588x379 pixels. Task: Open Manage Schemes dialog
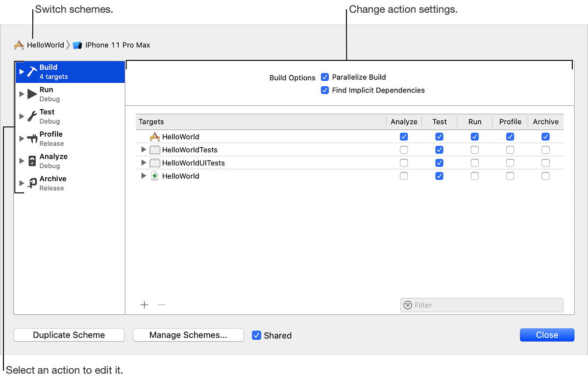pyautogui.click(x=188, y=335)
